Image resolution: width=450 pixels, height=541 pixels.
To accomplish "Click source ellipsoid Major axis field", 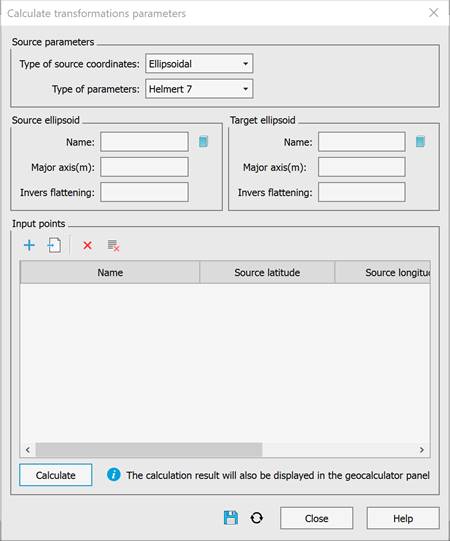I will pyautogui.click(x=145, y=167).
